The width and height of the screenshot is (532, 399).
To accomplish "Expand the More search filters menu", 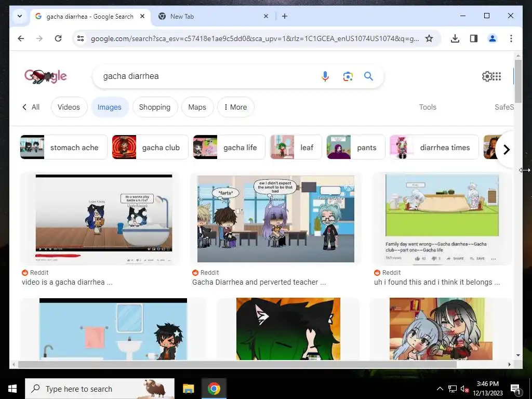I will click(235, 107).
